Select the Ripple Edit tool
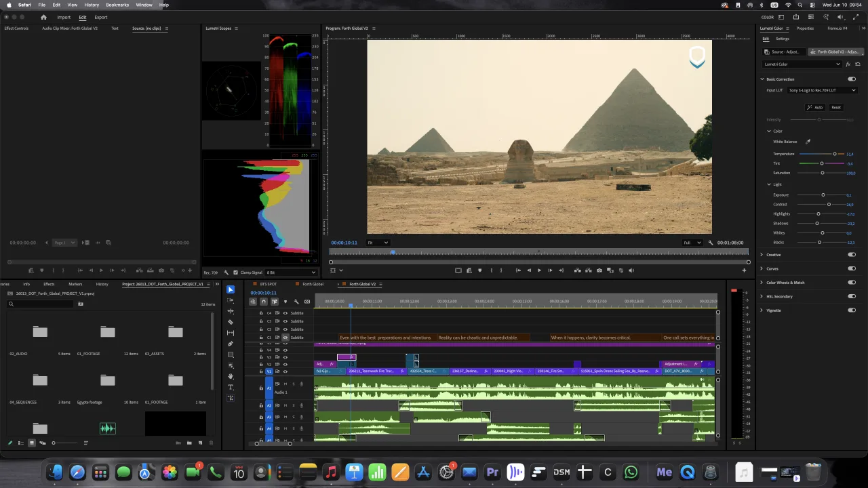Image resolution: width=868 pixels, height=488 pixels. [231, 311]
